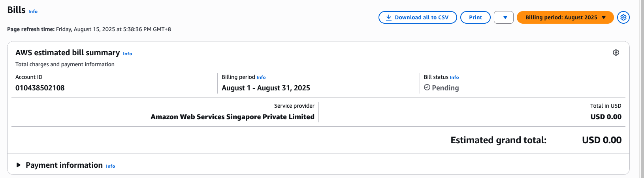Screen dimensions: 644x178
Task: Open Info link beside Bills heading
Action: (x=33, y=11)
